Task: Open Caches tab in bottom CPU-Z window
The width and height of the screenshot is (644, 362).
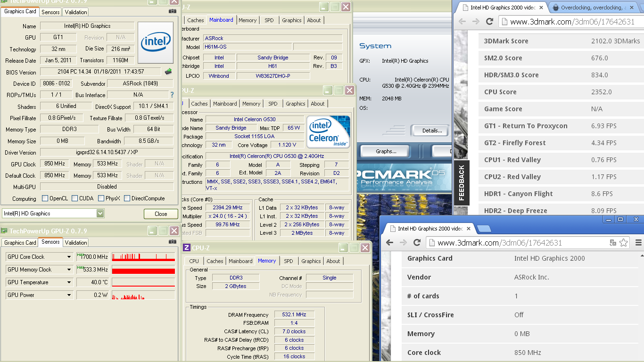Action: (x=215, y=261)
